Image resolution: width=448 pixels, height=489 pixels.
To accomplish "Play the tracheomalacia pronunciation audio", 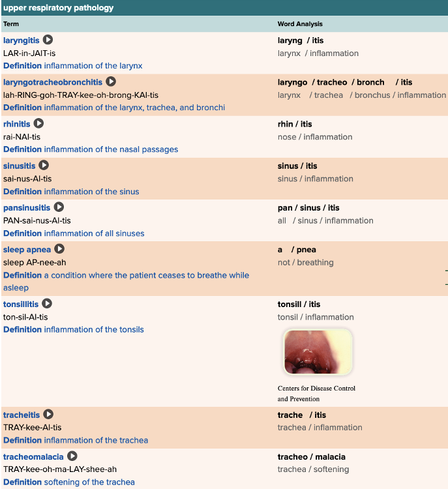I will [72, 456].
